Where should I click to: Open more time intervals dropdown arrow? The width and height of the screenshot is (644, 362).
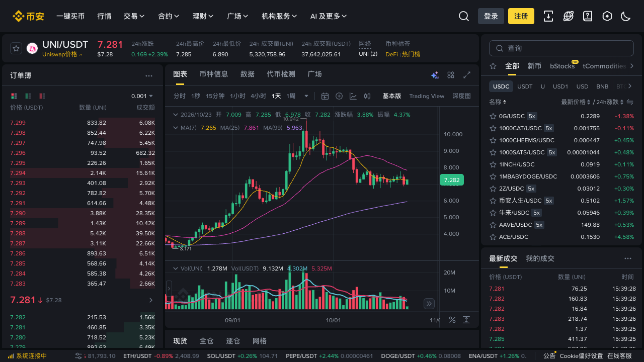pos(306,96)
